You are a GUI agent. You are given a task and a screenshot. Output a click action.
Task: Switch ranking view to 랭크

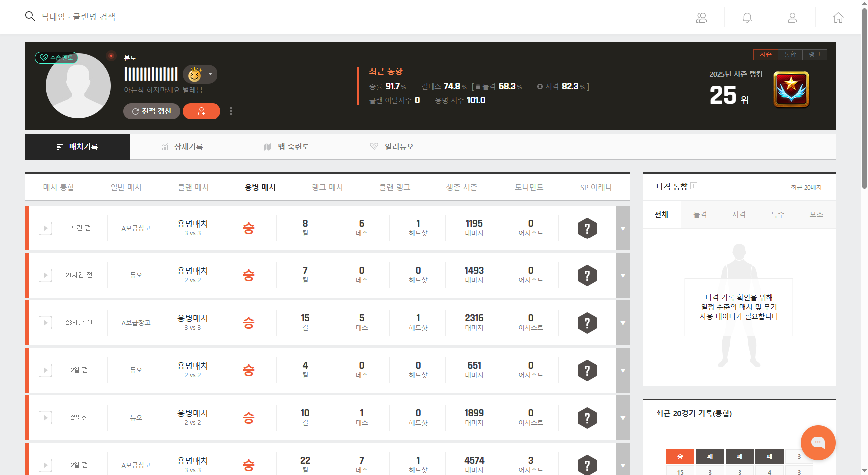click(x=814, y=54)
